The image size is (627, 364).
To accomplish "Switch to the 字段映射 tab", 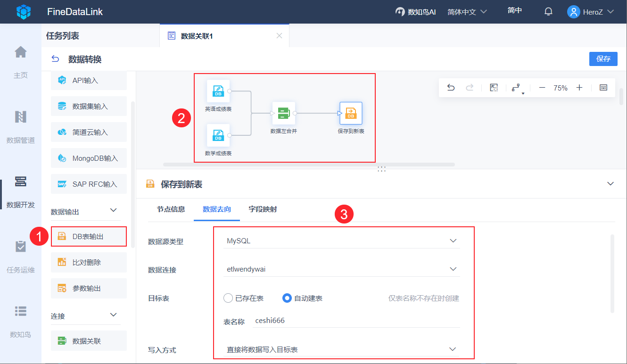I will click(263, 209).
